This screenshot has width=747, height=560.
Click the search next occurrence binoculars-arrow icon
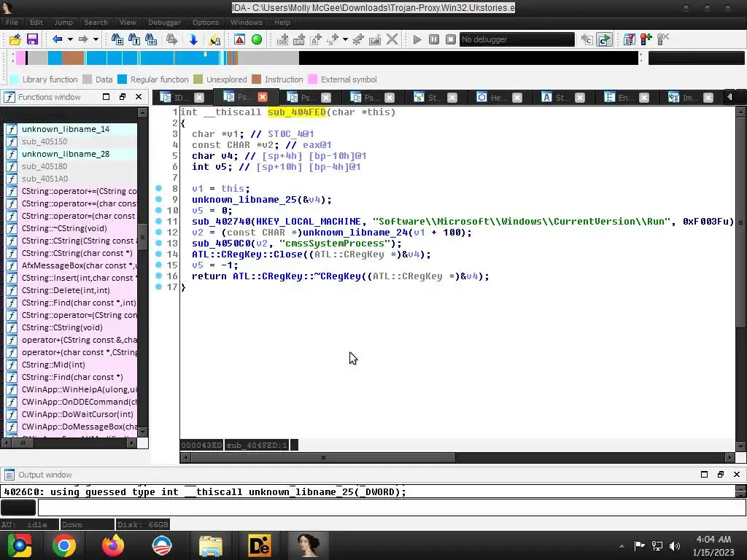click(x=172, y=39)
